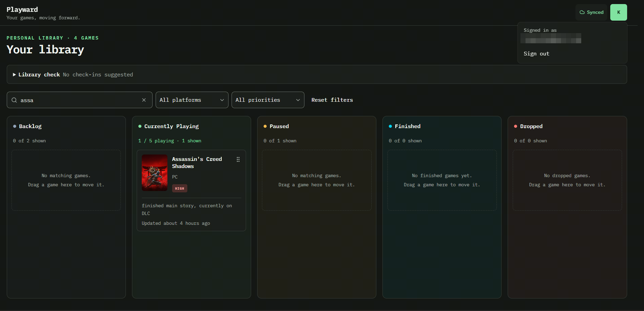Image resolution: width=644 pixels, height=311 pixels.
Task: Click the search magnifier icon
Action: 14,100
